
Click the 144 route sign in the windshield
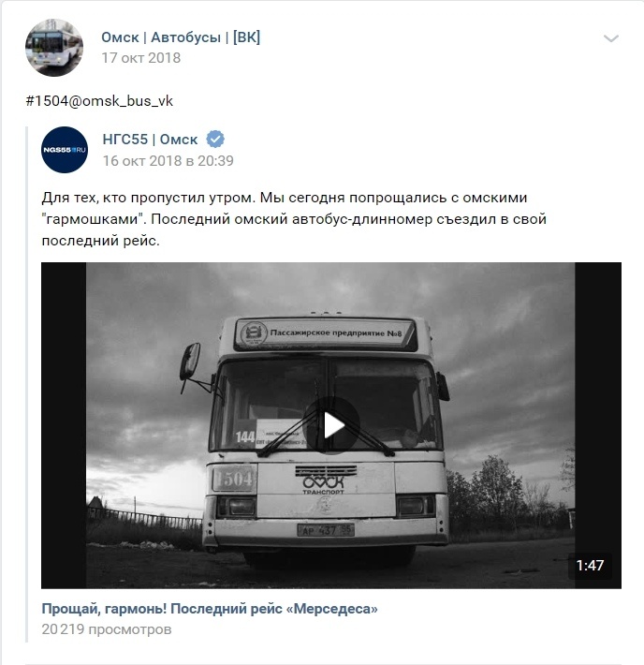tap(245, 436)
